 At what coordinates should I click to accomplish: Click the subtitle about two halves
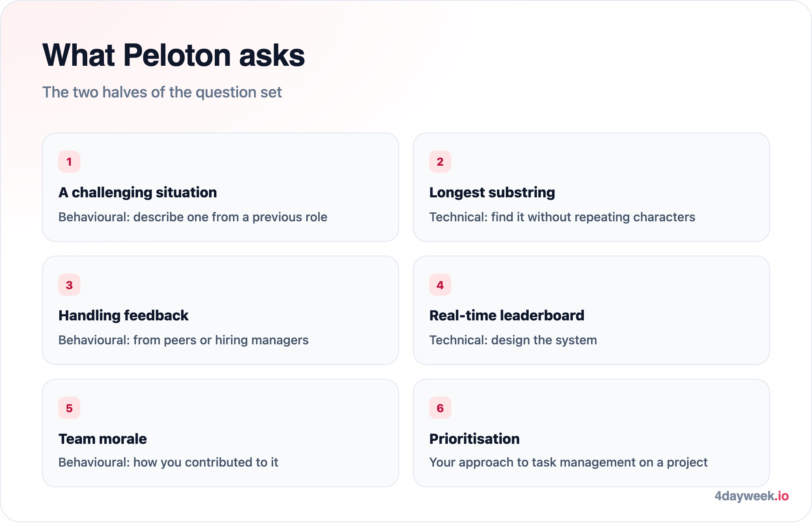pyautogui.click(x=162, y=93)
